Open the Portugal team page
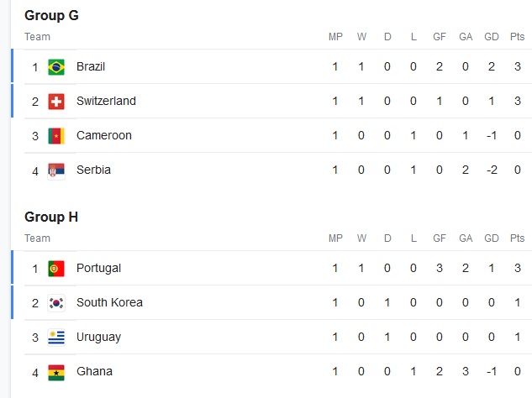532x398 pixels. 98,268
